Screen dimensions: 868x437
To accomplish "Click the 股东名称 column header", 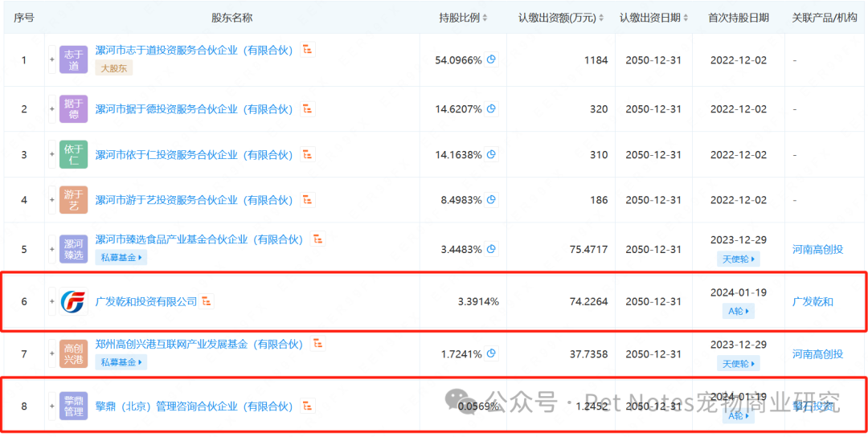I will [x=232, y=18].
